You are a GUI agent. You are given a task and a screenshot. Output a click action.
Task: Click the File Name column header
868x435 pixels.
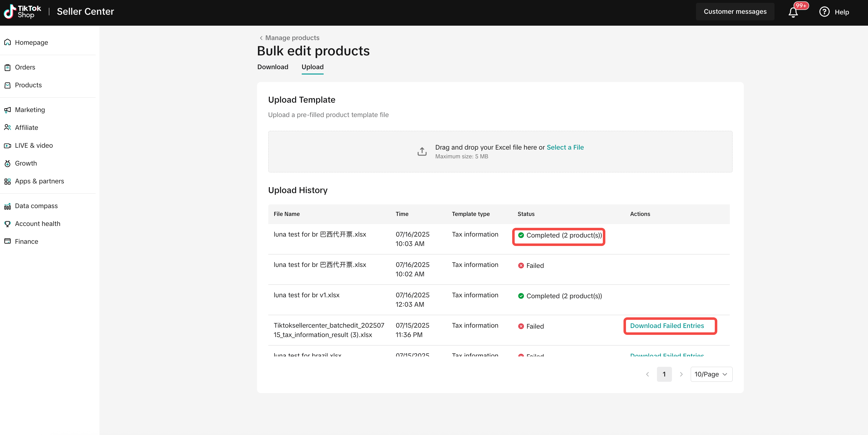[x=286, y=214]
